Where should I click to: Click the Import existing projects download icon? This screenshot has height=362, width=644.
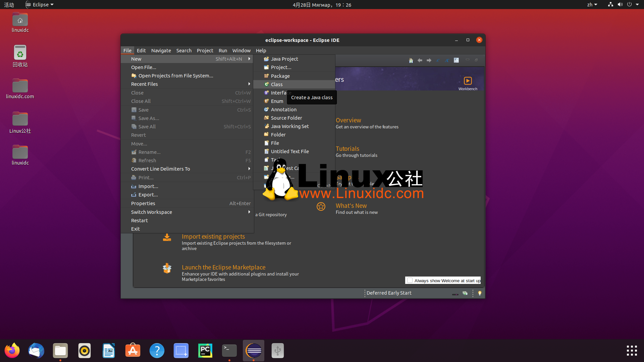[x=167, y=237]
